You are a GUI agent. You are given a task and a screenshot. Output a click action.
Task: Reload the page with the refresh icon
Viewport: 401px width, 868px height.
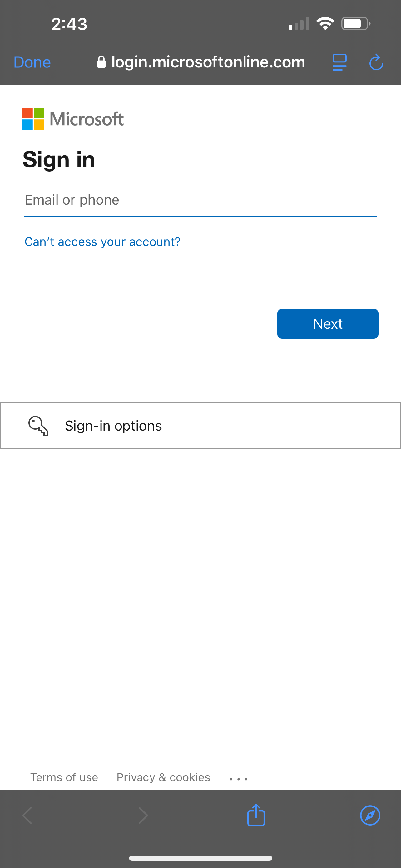click(x=376, y=62)
